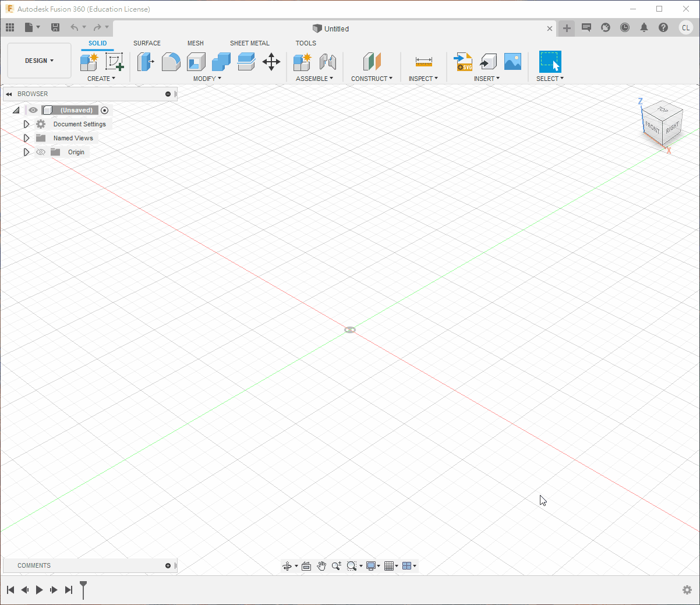Select the Offset Plane construct tool

pyautogui.click(x=372, y=62)
